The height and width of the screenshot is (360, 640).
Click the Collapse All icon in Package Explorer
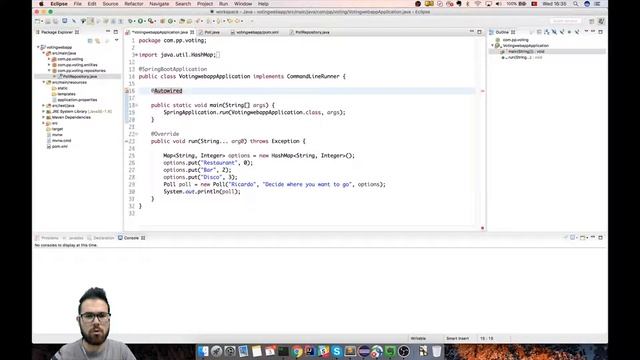(x=90, y=40)
